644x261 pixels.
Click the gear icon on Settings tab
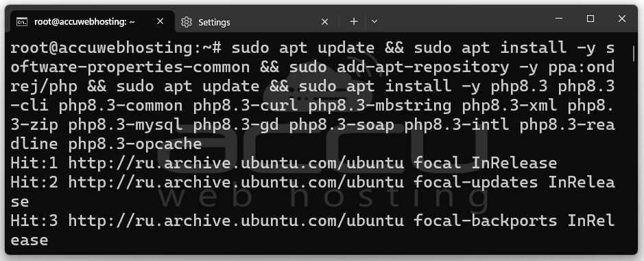[187, 22]
